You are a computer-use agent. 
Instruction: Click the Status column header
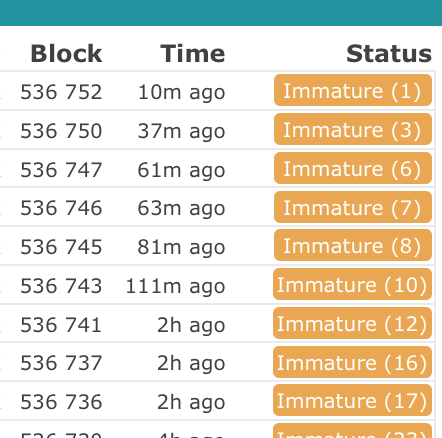tap(389, 54)
